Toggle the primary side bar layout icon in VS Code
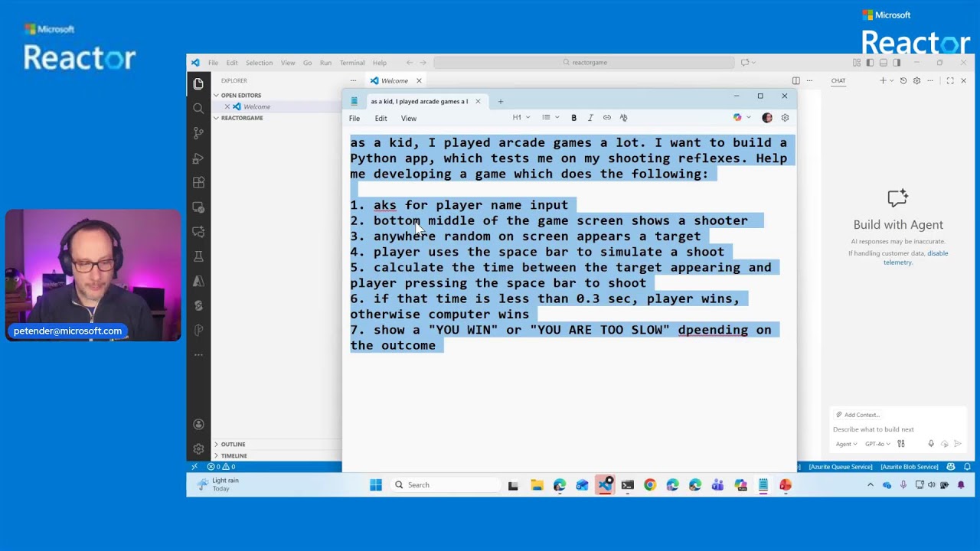Viewport: 980px width, 551px height. pyautogui.click(x=870, y=63)
